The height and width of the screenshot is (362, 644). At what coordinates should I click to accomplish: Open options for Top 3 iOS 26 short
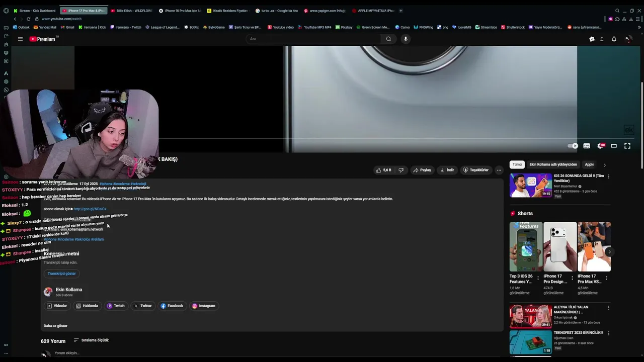538,278
